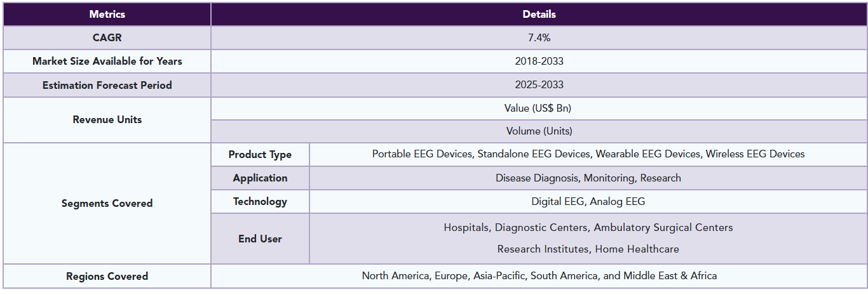Select the Application sub-label cell
The image size is (868, 290).
(260, 178)
